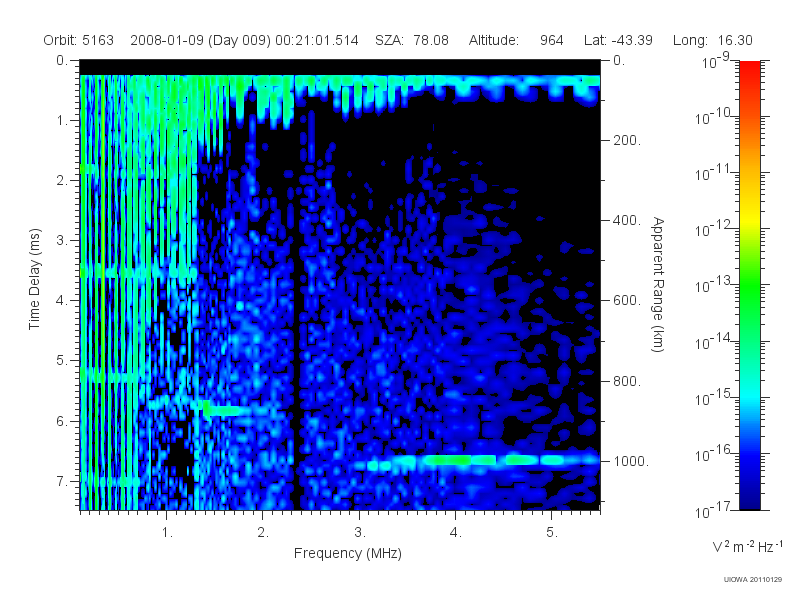The height and width of the screenshot is (600, 800).
Task: Click the Orbit: 5163 header text
Action: [79, 40]
